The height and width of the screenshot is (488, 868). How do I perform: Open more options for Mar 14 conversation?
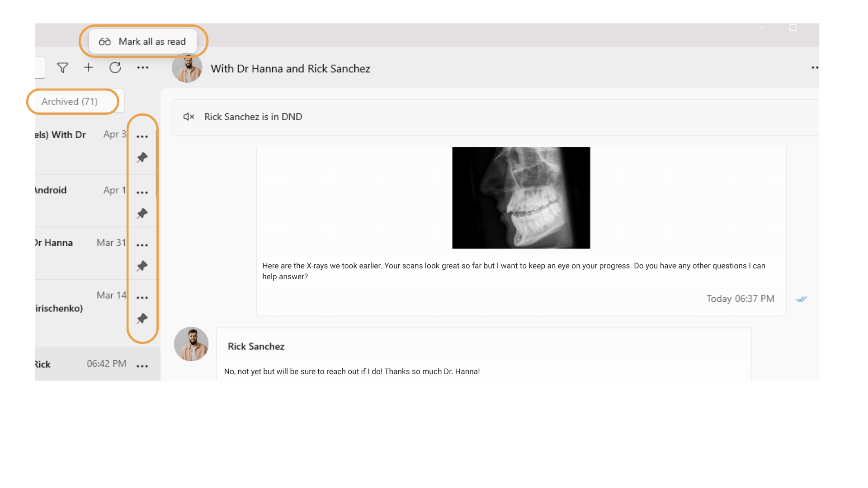point(142,298)
